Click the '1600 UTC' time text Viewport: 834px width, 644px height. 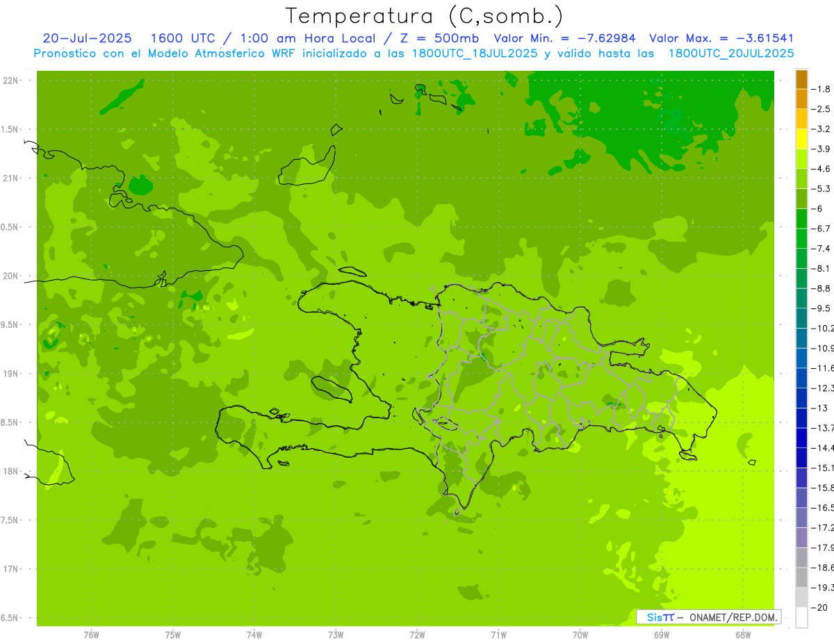click(182, 38)
